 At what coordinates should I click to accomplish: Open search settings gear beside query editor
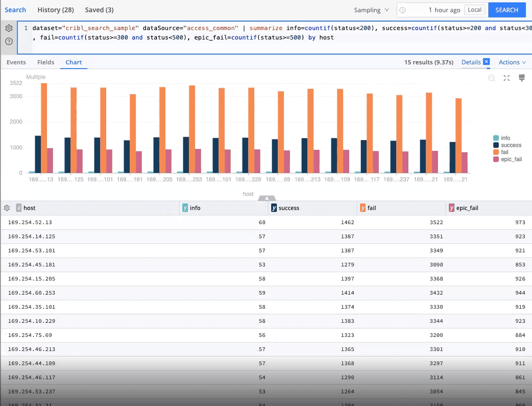click(8, 28)
